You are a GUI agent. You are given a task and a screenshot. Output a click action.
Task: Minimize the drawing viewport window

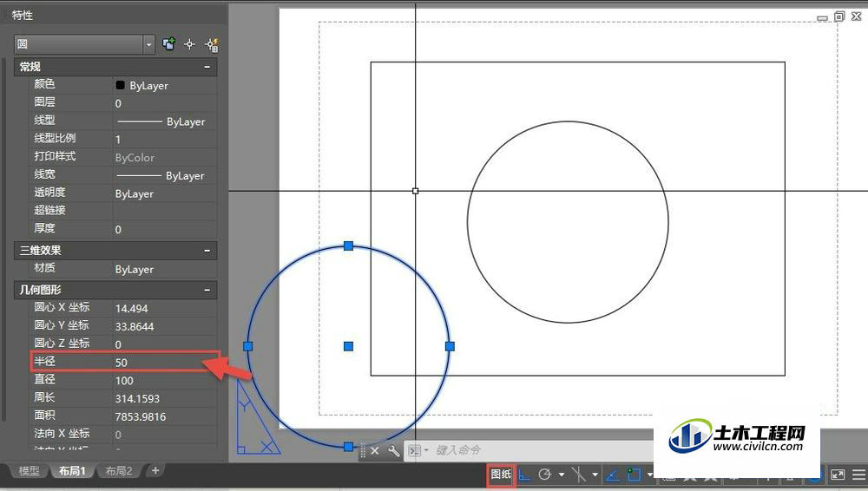[x=823, y=17]
